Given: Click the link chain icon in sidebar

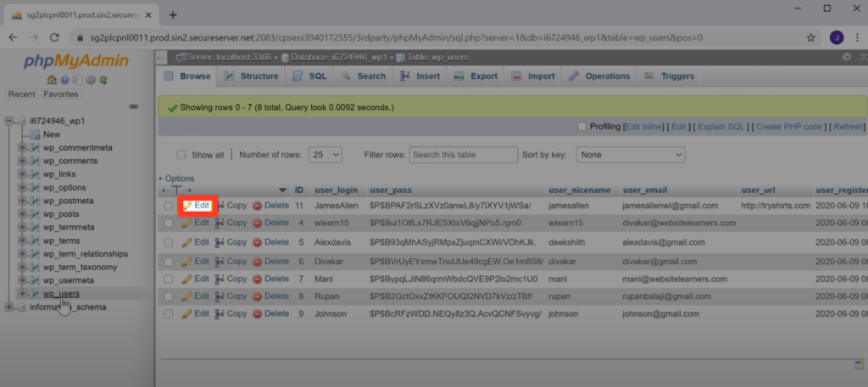Looking at the screenshot, I should click(133, 106).
